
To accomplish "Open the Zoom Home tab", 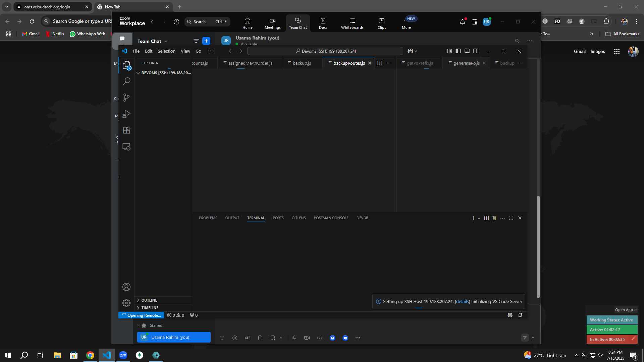I will (248, 23).
